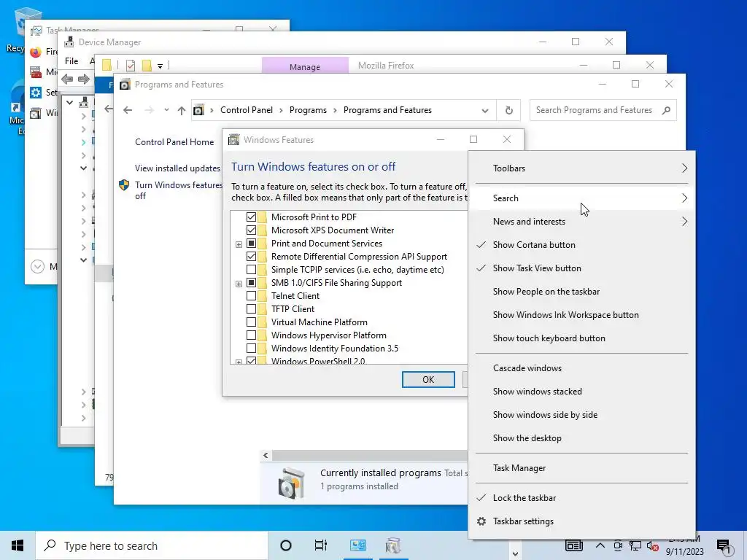
Task: Enable Telnet Client checkbox
Action: coord(251,296)
